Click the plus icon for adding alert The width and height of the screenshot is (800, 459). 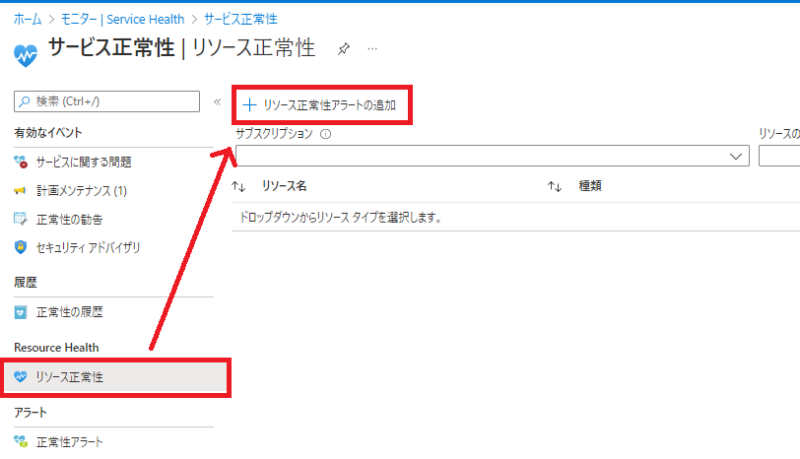(x=249, y=105)
